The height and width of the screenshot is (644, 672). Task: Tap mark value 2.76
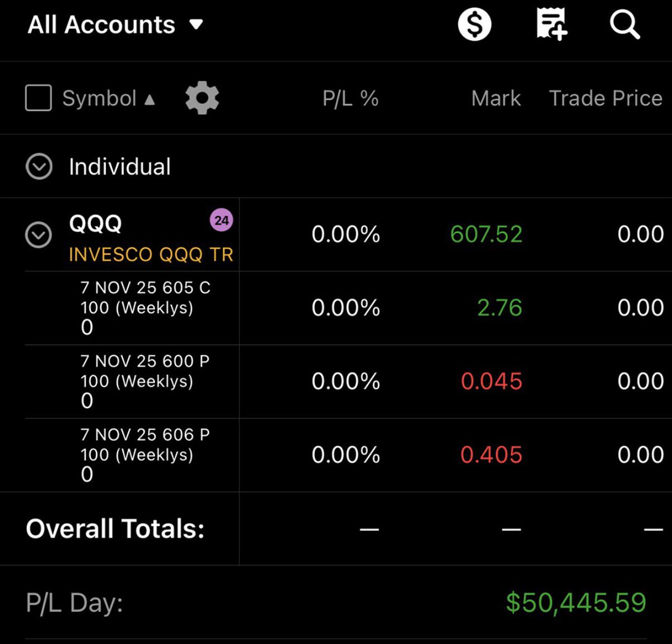pyautogui.click(x=500, y=308)
